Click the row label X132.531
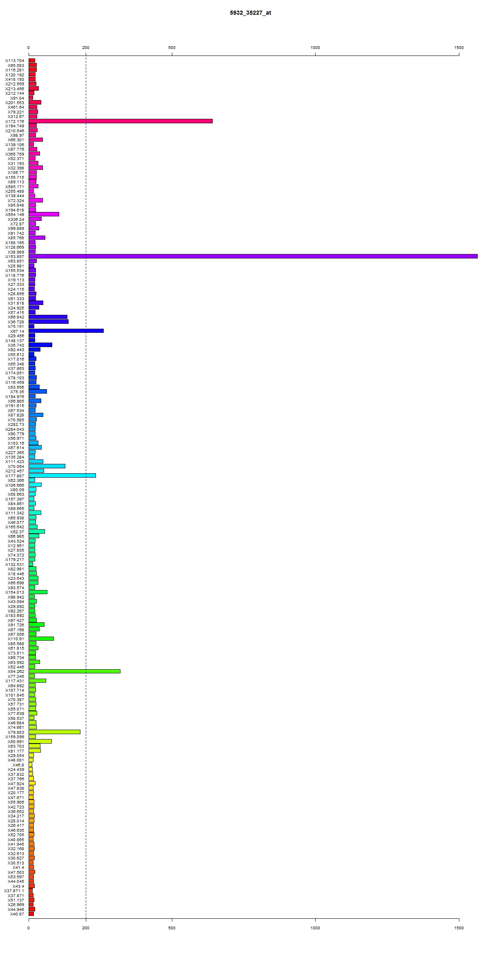The width and height of the screenshot is (490, 980). 15,564
